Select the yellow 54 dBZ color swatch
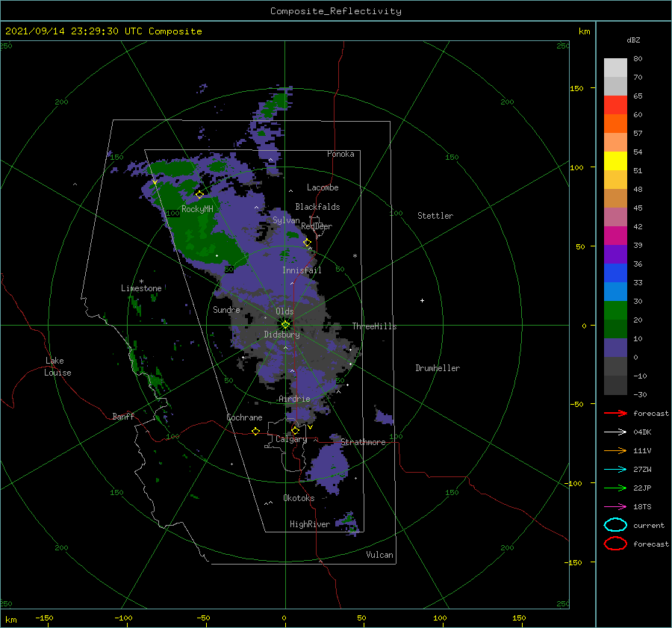The height and width of the screenshot is (628, 672). 615,161
